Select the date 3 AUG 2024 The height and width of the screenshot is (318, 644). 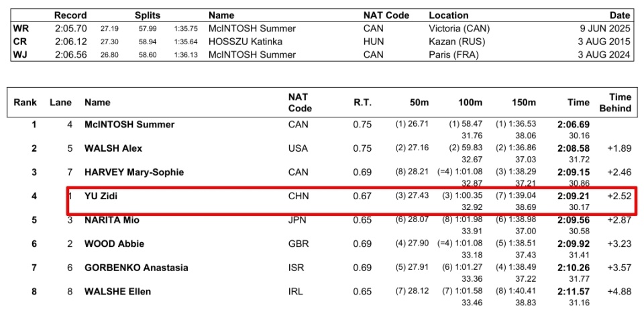click(605, 54)
